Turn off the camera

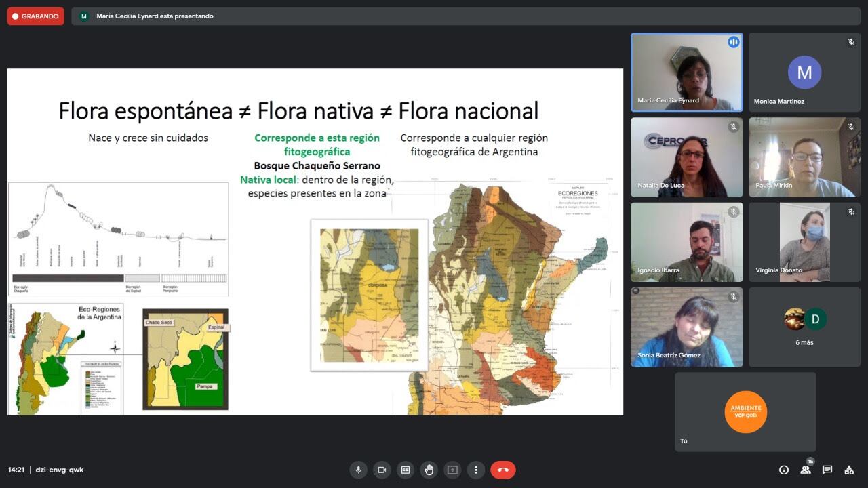(x=382, y=470)
